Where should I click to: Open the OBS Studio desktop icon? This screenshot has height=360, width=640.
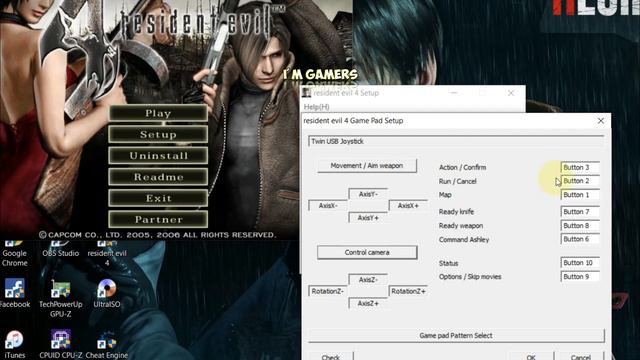coord(60,249)
